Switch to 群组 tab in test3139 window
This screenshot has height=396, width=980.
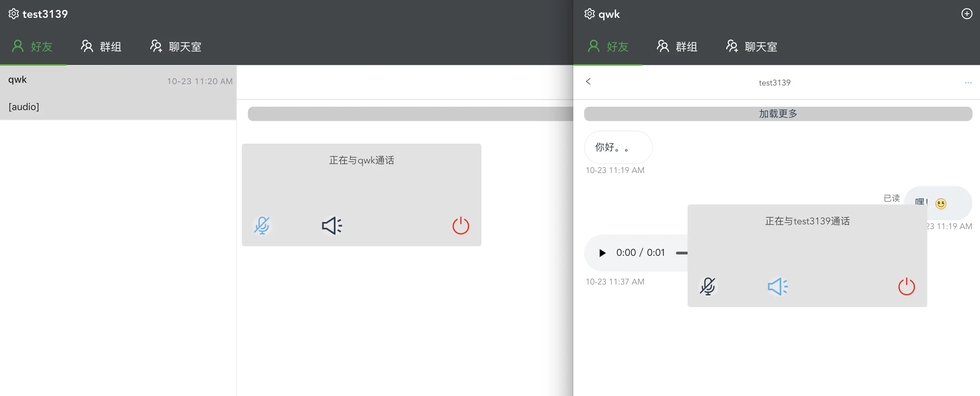101,47
